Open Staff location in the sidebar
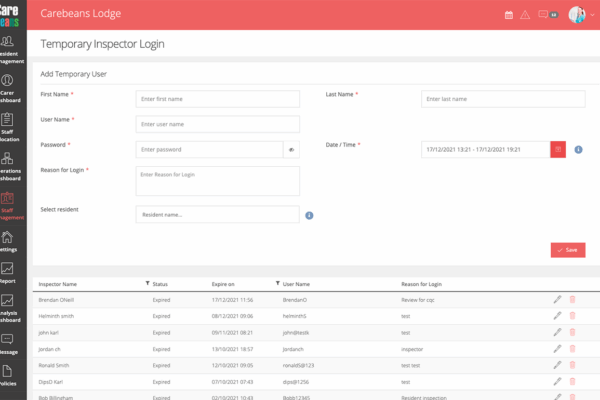Image resolution: width=600 pixels, height=400 pixels. click(8, 125)
